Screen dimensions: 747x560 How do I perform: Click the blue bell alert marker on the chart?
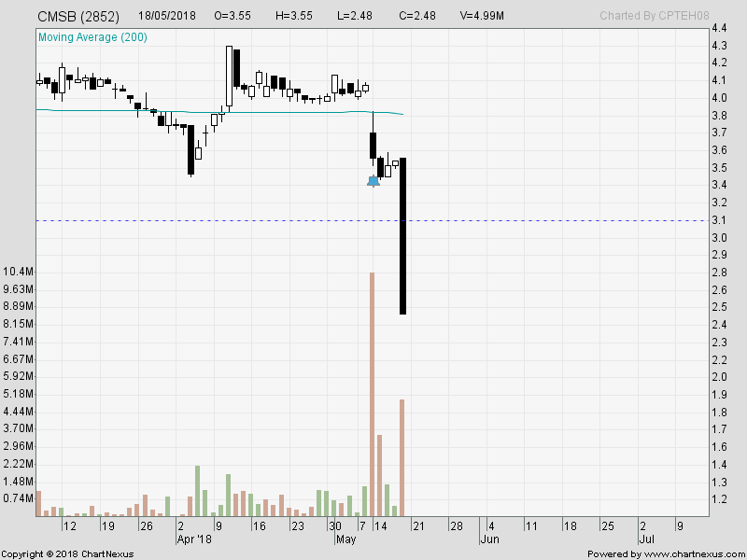[373, 181]
